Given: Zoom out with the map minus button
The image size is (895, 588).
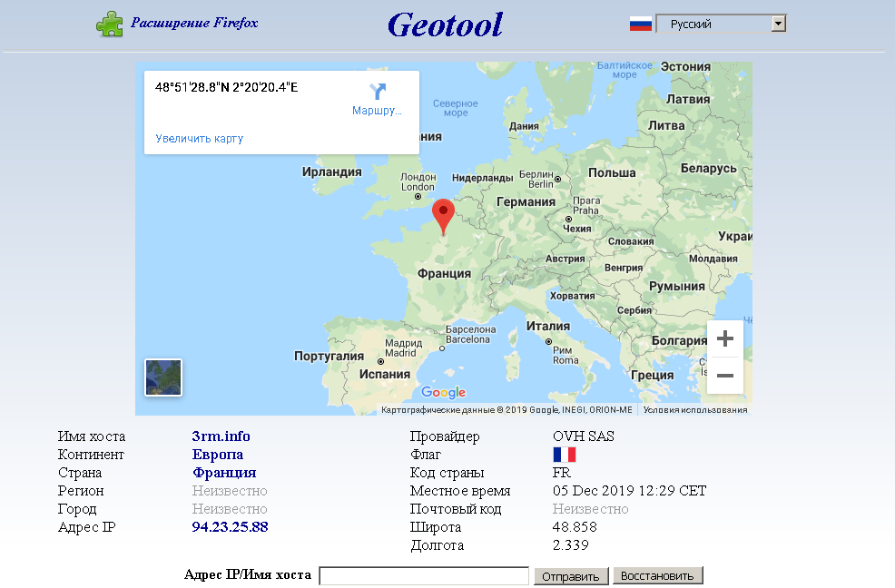Looking at the screenshot, I should pyautogui.click(x=724, y=375).
